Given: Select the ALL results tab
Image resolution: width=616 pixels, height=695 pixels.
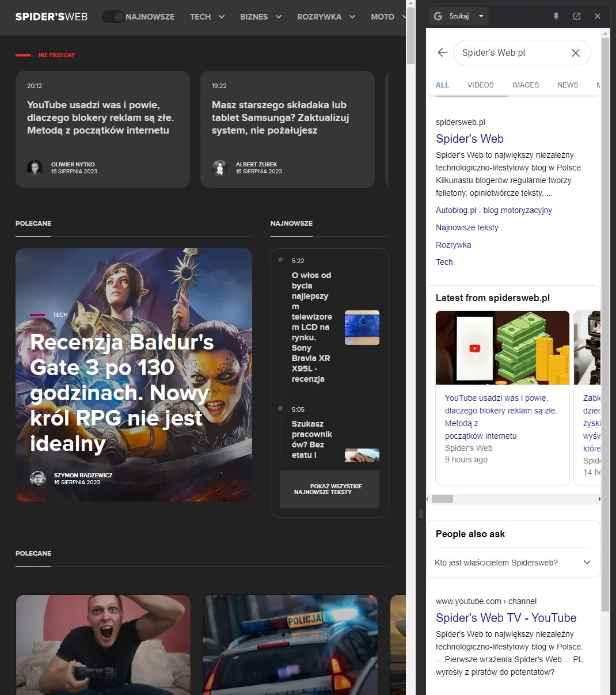Looking at the screenshot, I should 442,85.
